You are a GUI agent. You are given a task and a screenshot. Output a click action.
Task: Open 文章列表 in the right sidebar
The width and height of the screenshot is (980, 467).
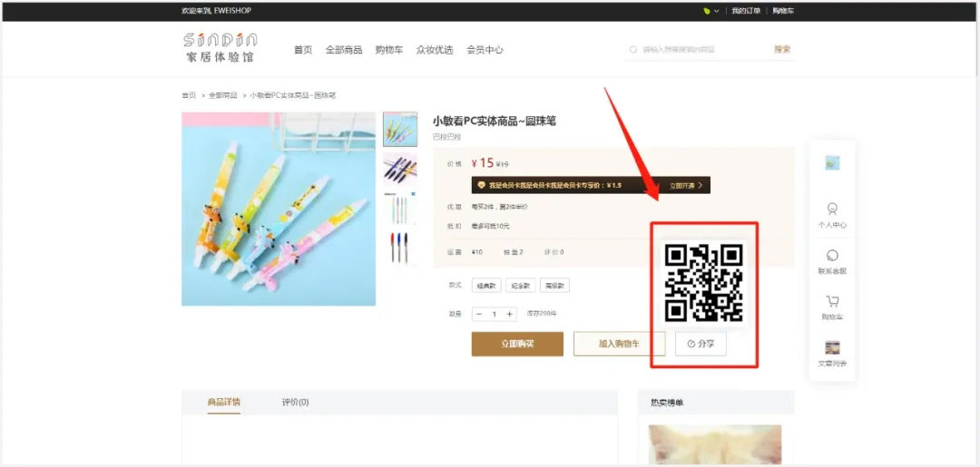(832, 353)
